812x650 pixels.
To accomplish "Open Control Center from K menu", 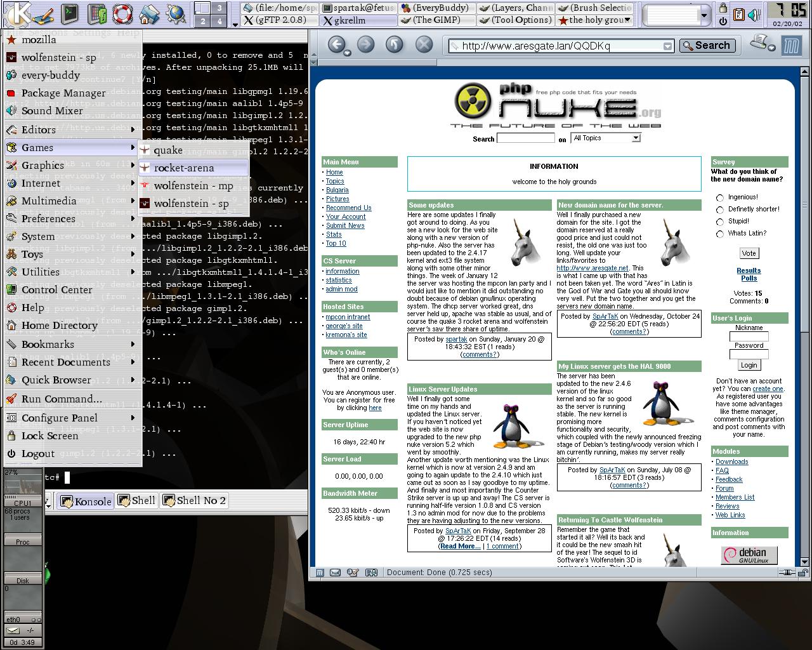I will [73, 289].
